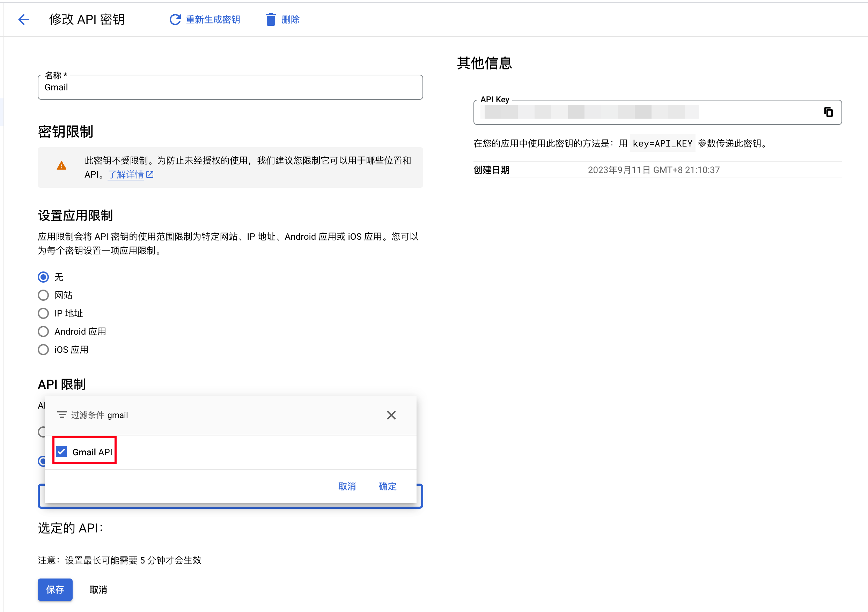
Task: Click the external link icon after 了解详情
Action: coord(150,174)
